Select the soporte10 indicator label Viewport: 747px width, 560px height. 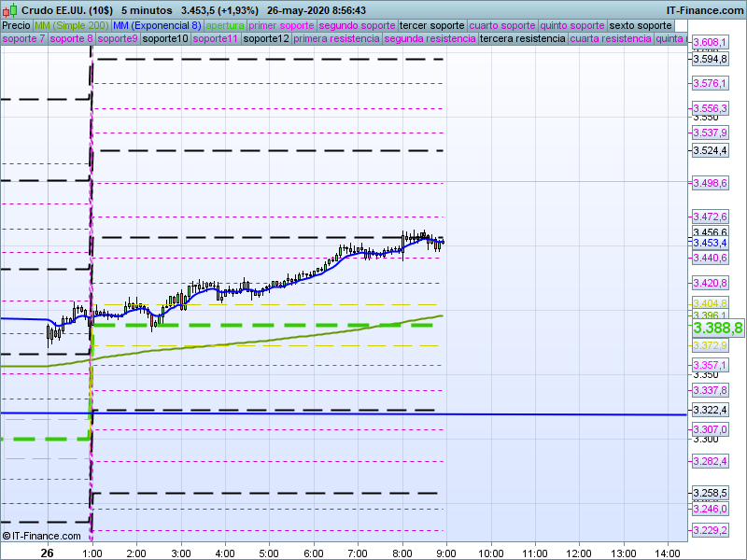click(166, 39)
